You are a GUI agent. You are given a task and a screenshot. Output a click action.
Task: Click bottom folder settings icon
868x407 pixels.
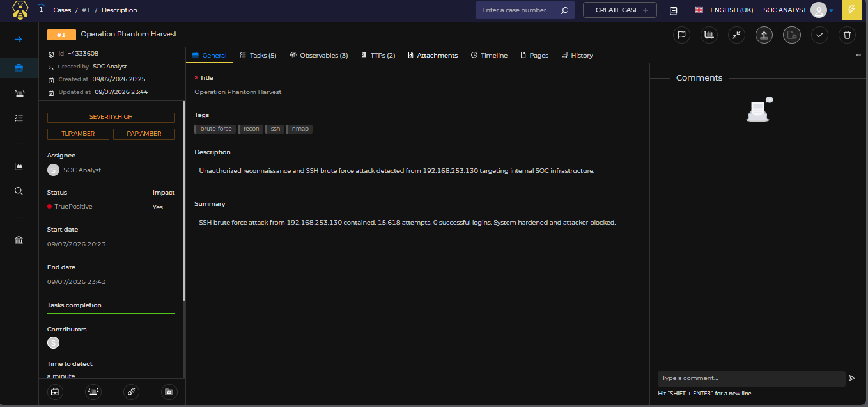(169, 392)
